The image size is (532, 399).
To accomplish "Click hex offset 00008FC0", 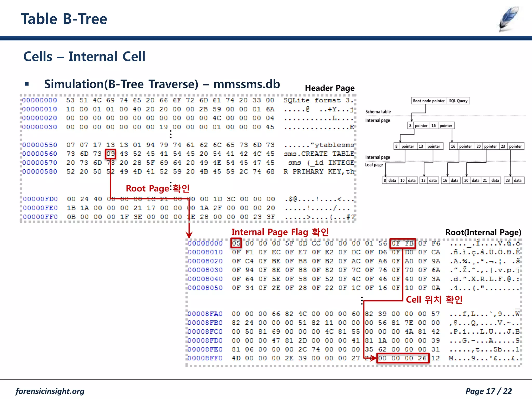I will [x=205, y=332].
